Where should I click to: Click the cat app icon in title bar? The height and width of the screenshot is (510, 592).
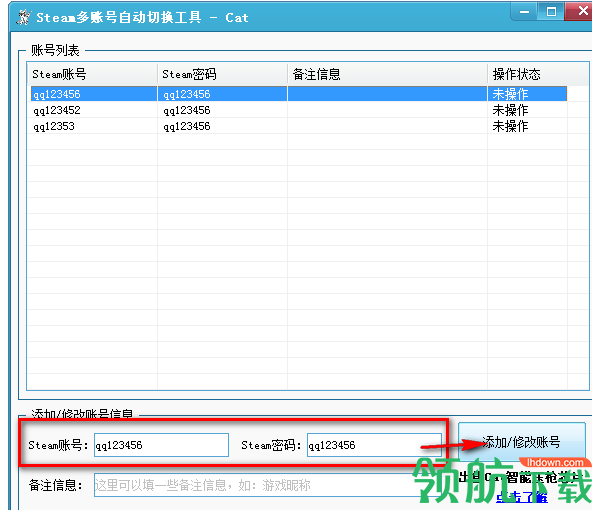[23, 17]
